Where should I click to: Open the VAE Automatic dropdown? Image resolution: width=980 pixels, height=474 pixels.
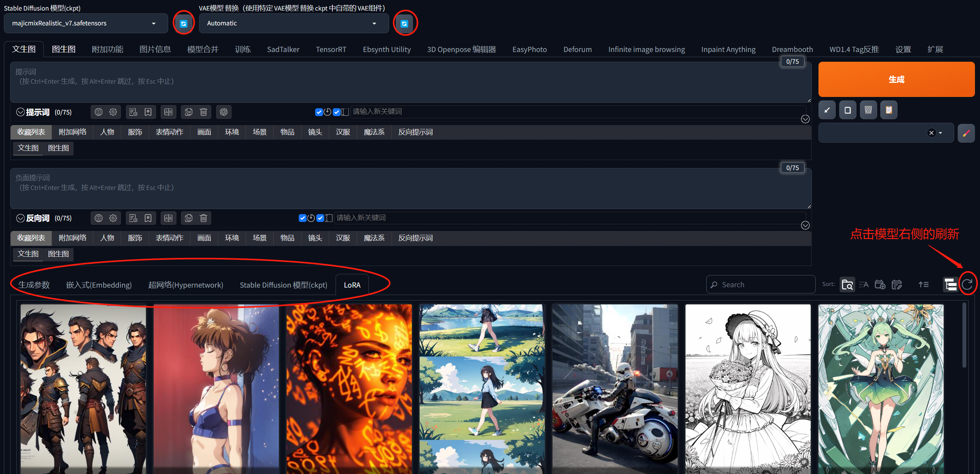click(x=294, y=23)
